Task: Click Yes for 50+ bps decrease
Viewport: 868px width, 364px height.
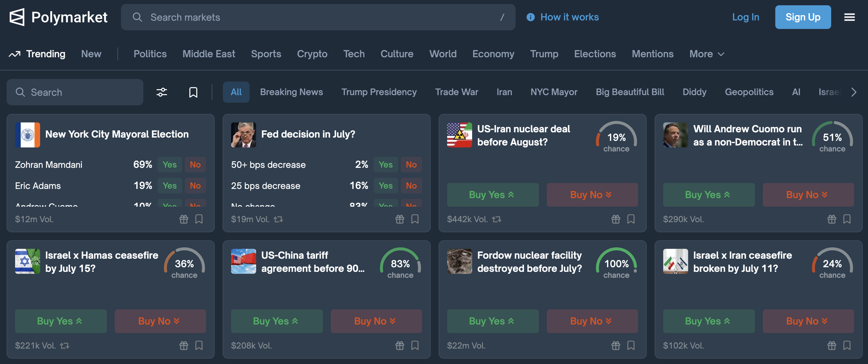Action: (x=385, y=165)
